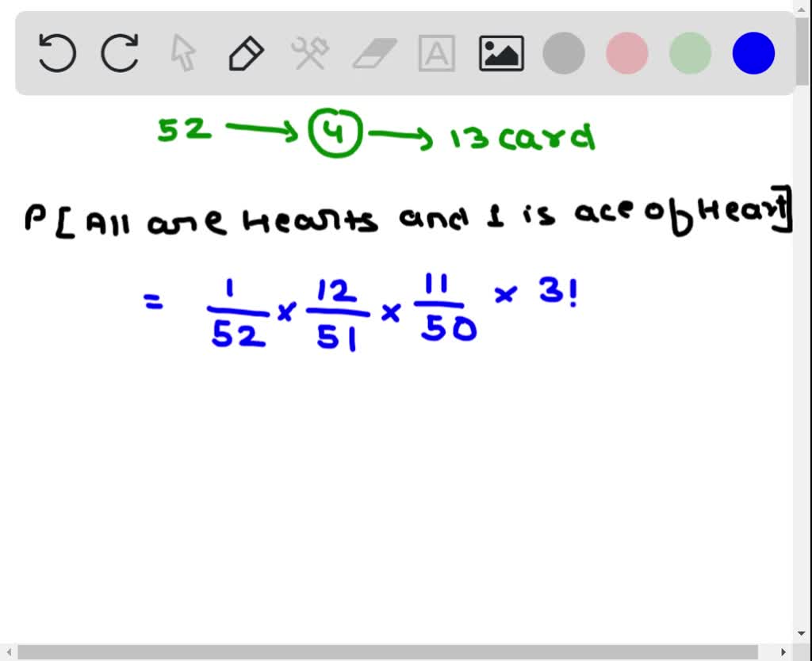Choose the light green color swatch
Image resolution: width=812 pixels, height=661 pixels.
click(691, 53)
